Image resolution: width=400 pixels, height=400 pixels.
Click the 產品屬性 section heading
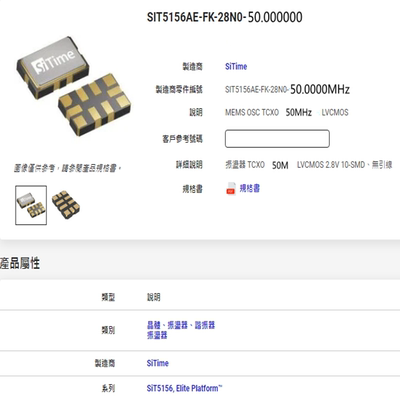tap(20, 263)
